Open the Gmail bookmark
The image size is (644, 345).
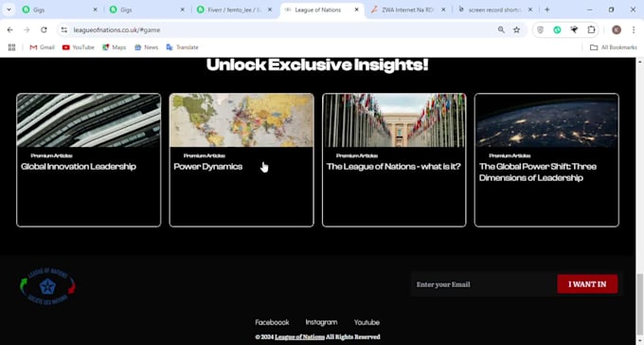click(42, 47)
